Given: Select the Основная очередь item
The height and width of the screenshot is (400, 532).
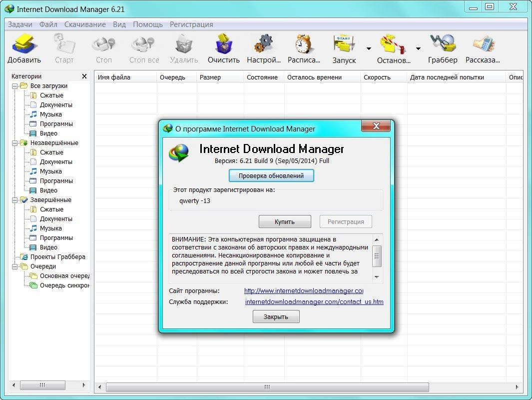Looking at the screenshot, I should point(64,276).
